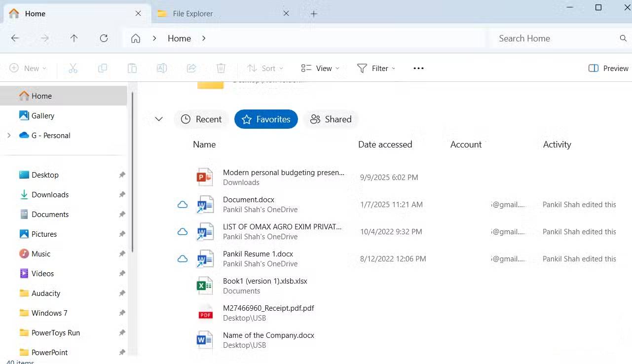Viewport: 632px width, 364px height.
Task: Add a new tab with plus button
Action: point(314,14)
